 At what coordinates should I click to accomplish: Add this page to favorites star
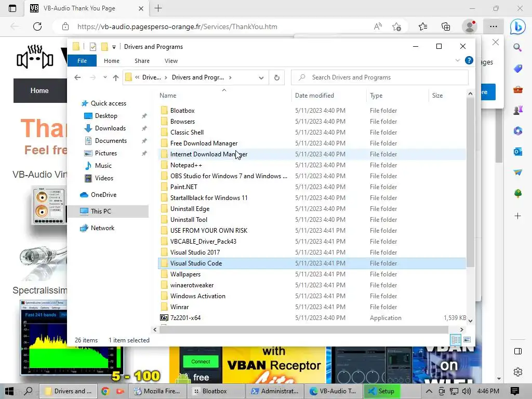[x=396, y=26]
